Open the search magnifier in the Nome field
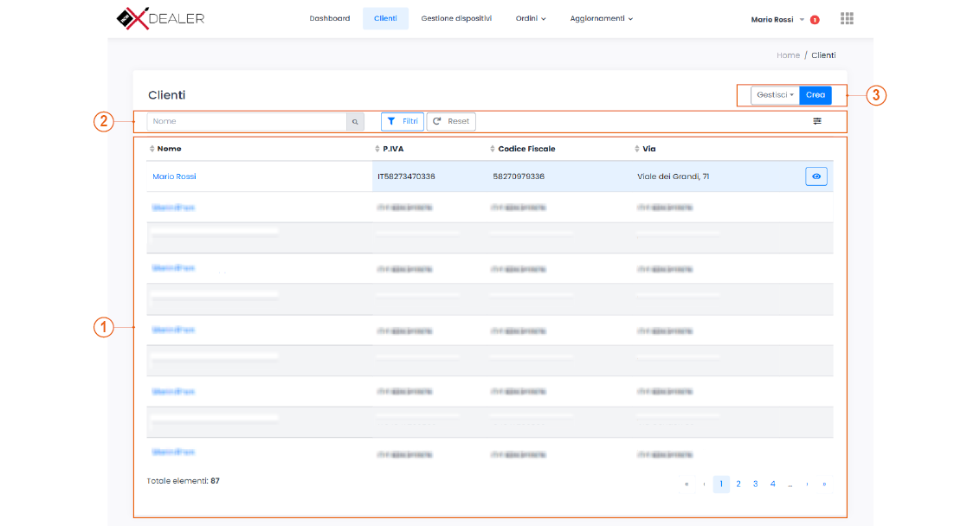The width and height of the screenshot is (980, 526). pyautogui.click(x=355, y=121)
